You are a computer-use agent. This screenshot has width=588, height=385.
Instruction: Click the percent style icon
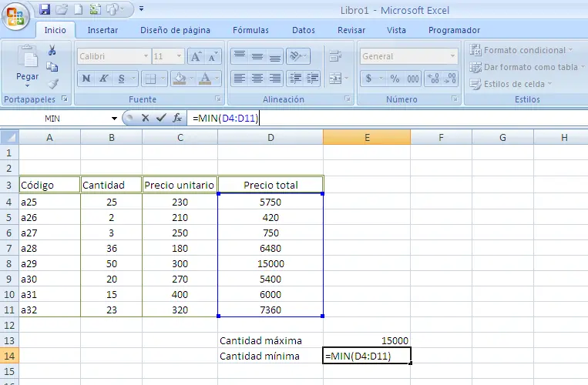pyautogui.click(x=395, y=79)
